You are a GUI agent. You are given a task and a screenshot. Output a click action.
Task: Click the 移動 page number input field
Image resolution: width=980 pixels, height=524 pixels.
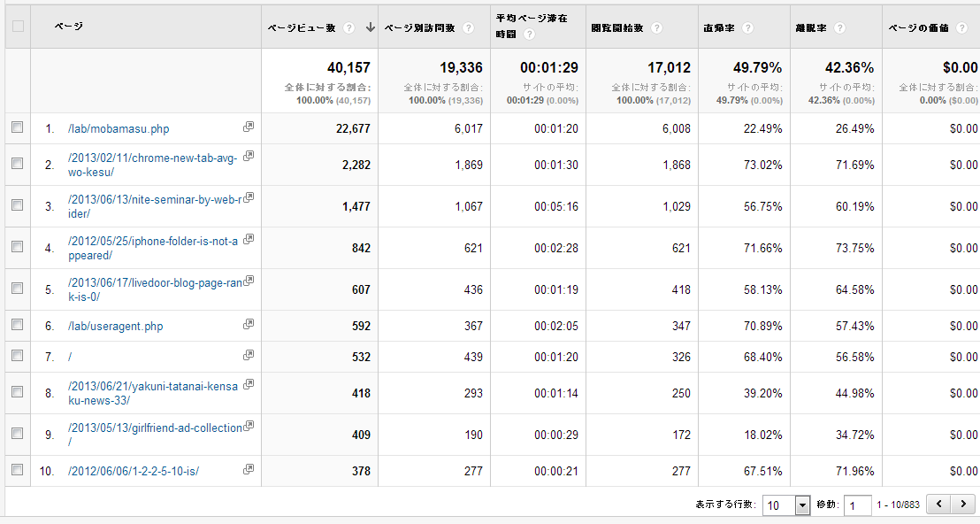[857, 505]
